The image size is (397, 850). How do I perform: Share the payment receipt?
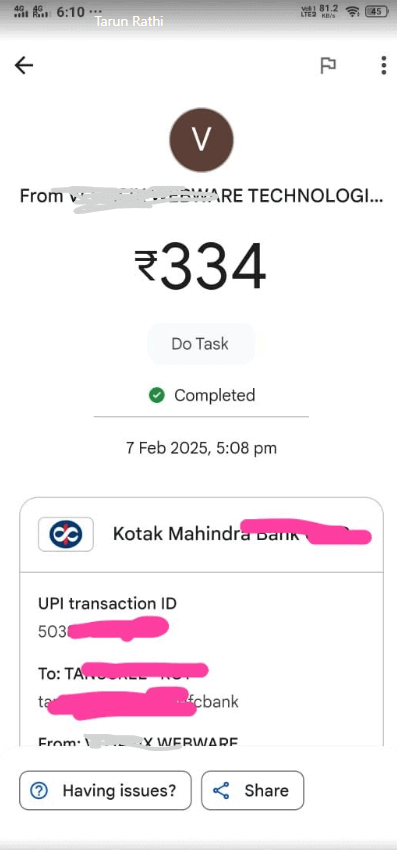(253, 790)
